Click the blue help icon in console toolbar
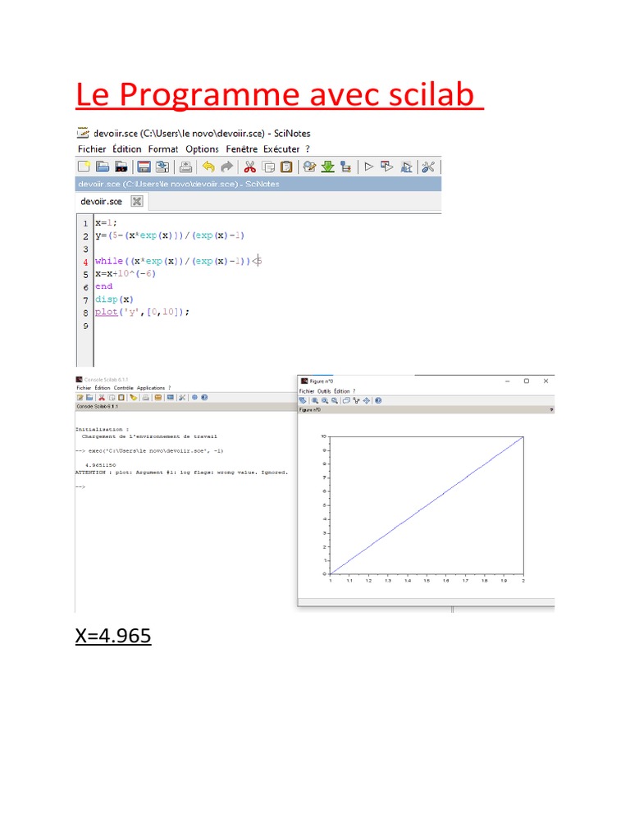Viewport: 630px width, 840px height. (204, 398)
